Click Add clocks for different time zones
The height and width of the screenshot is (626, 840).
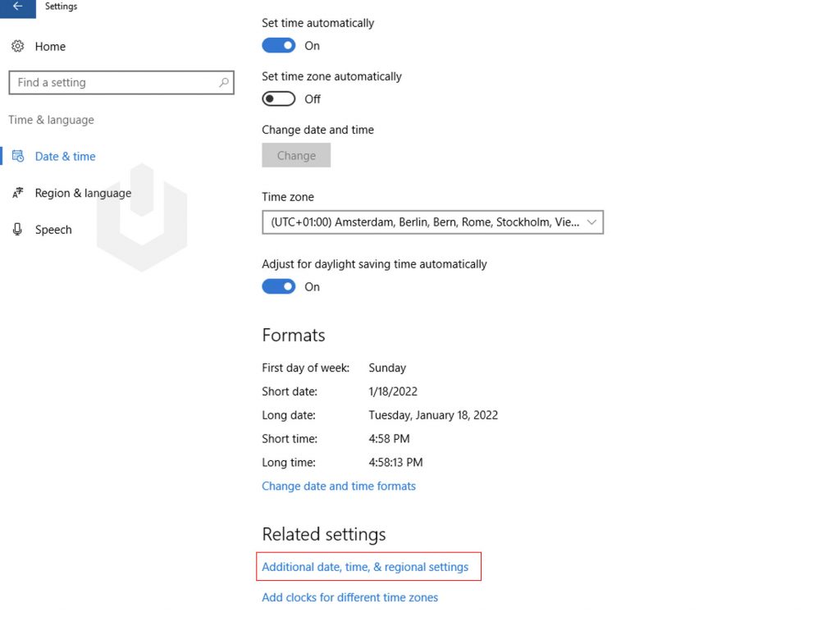349,597
